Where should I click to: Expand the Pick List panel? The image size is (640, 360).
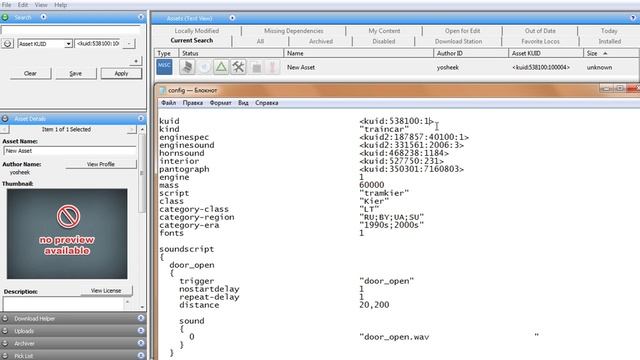pyautogui.click(x=141, y=356)
